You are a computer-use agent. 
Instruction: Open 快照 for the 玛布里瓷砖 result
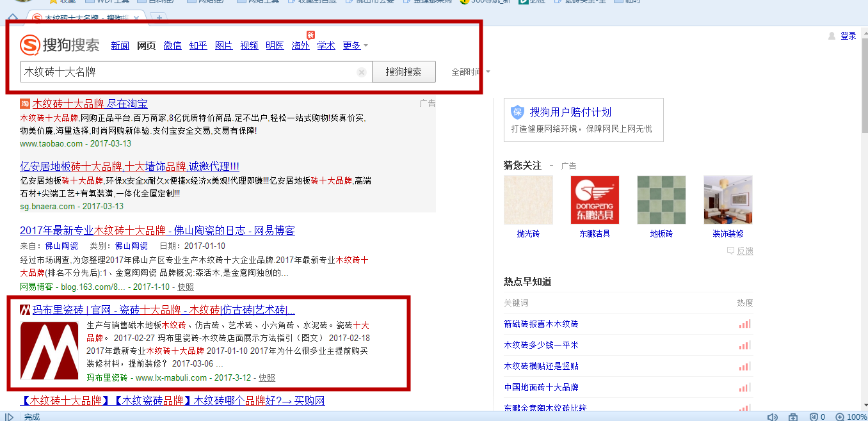[x=267, y=378]
